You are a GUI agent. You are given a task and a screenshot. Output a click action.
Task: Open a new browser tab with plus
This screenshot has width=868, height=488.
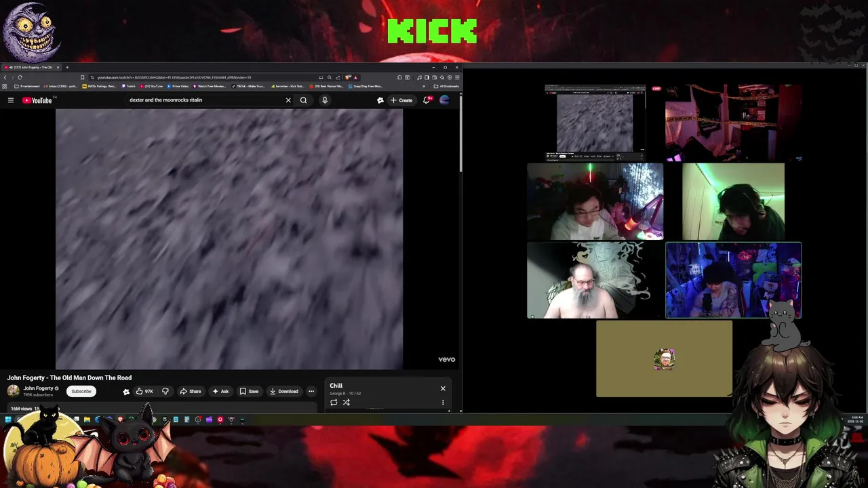[67, 67]
